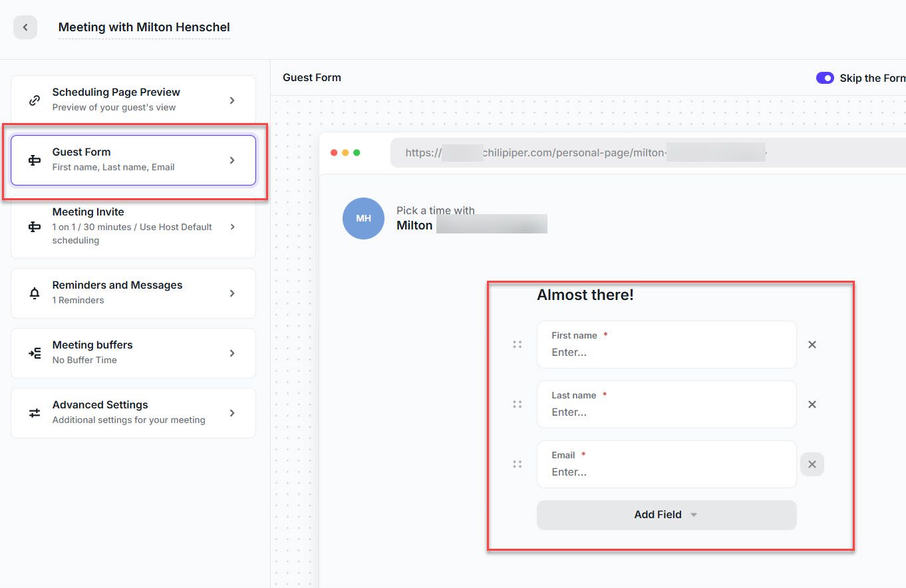This screenshot has height=588, width=906.
Task: Click the Meeting buffers icon
Action: 35,353
